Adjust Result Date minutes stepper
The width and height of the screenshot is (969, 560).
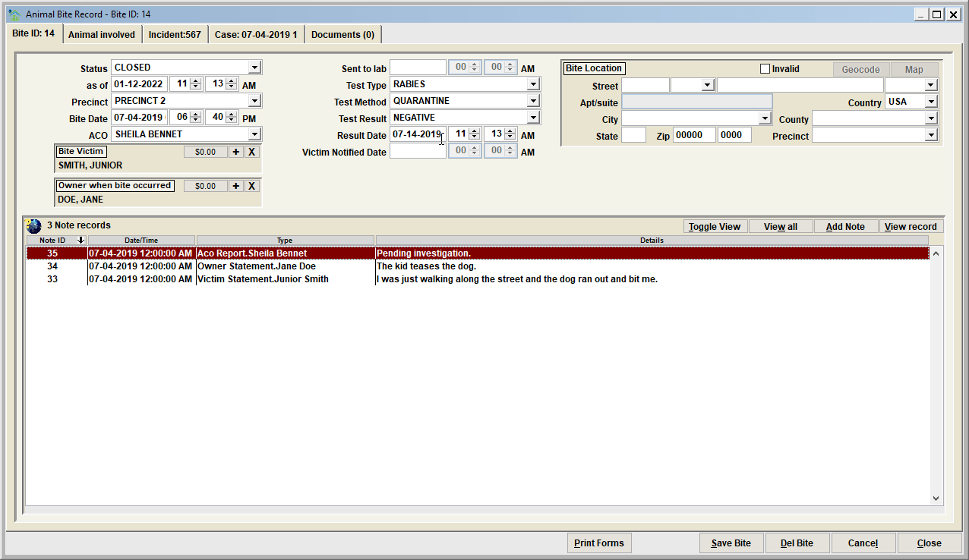[510, 134]
